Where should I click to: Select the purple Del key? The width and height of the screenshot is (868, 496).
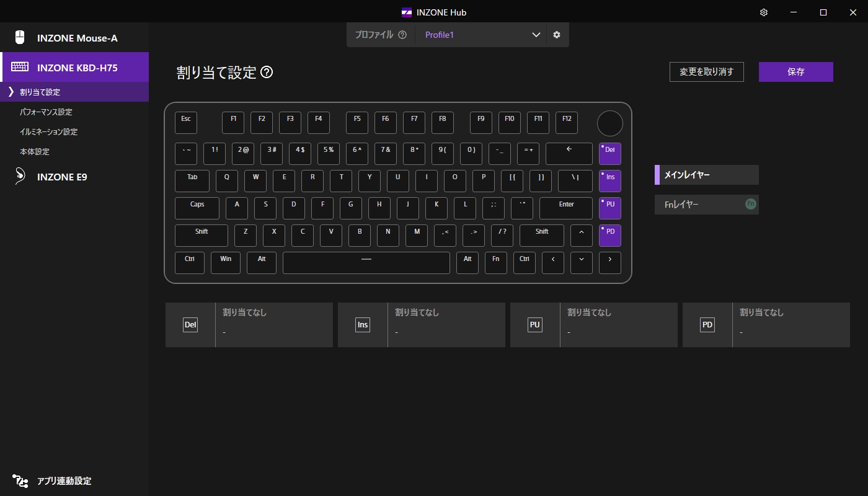coord(610,154)
